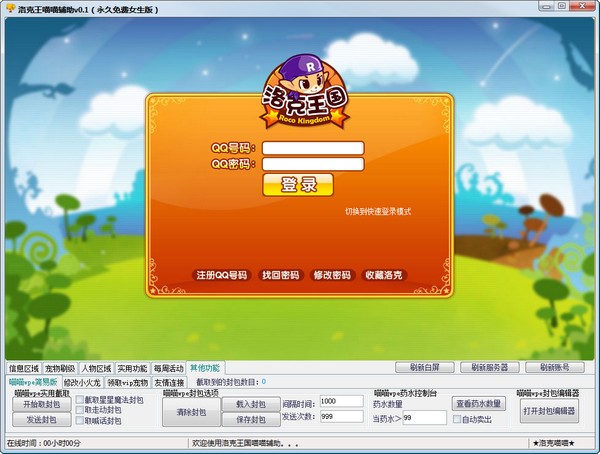The width and height of the screenshot is (600, 454).
Task: Check the 自动卖出 option
Action: (x=457, y=419)
